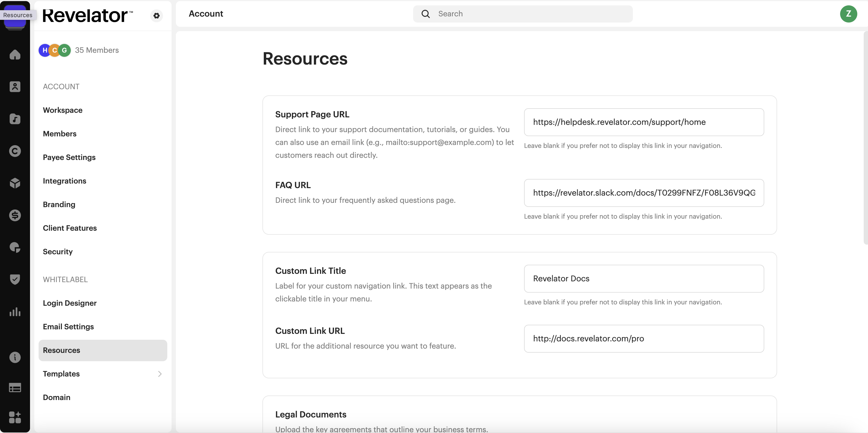
Task: Click the ACCOUNT section label
Action: tap(61, 87)
